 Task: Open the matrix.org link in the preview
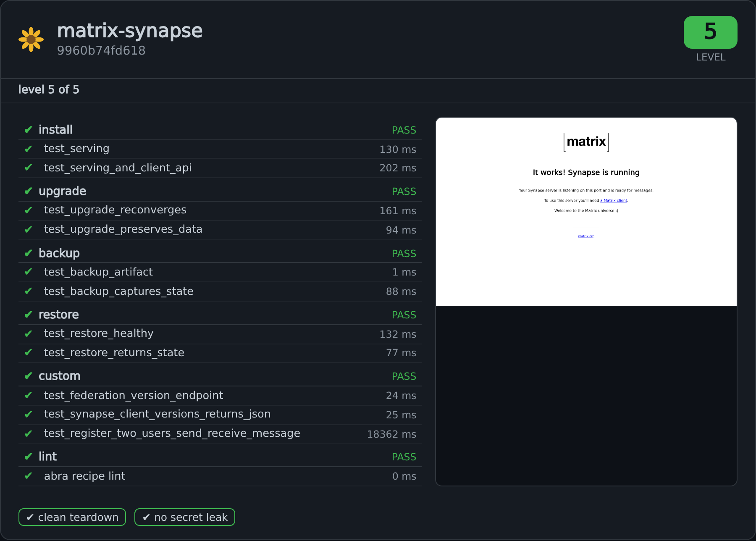pos(586,236)
